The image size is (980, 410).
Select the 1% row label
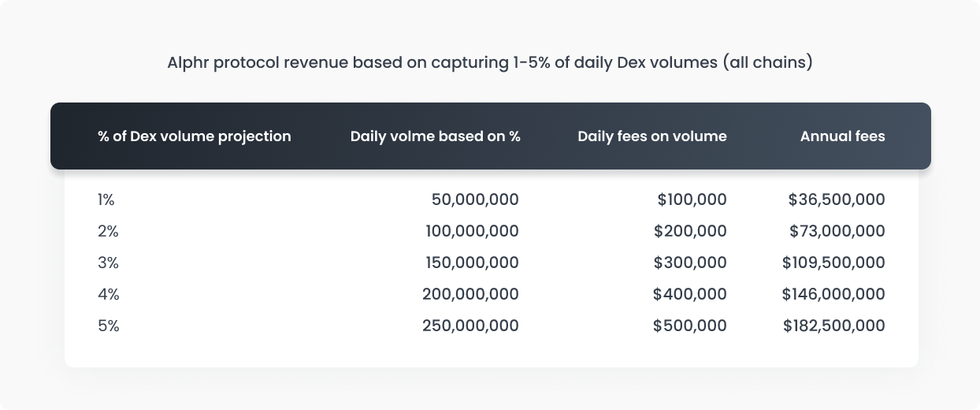pyautogui.click(x=106, y=200)
